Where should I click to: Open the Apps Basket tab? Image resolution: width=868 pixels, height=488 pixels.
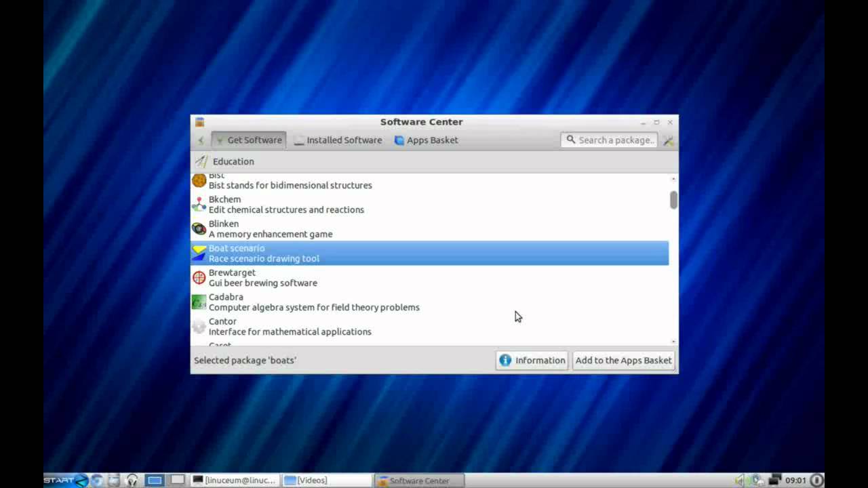[426, 140]
